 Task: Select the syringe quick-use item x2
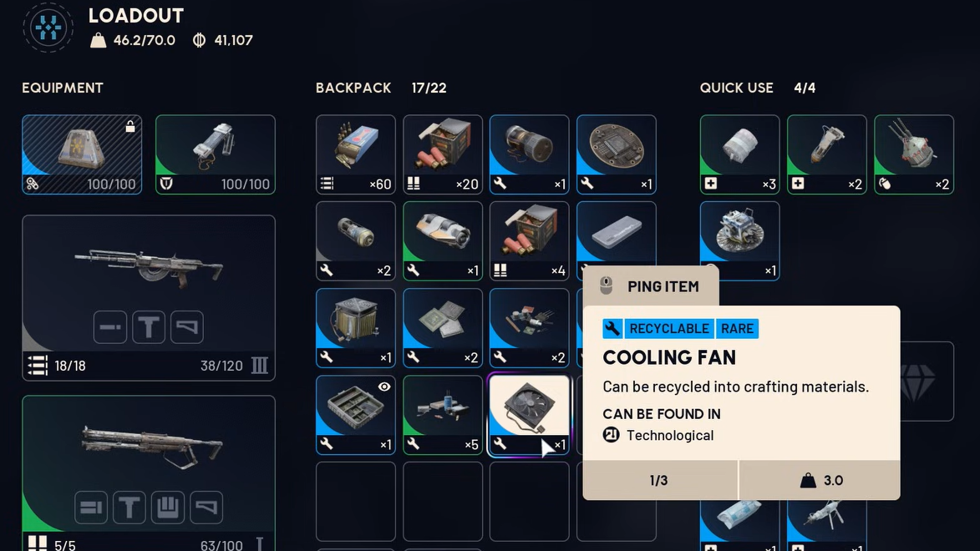(827, 154)
